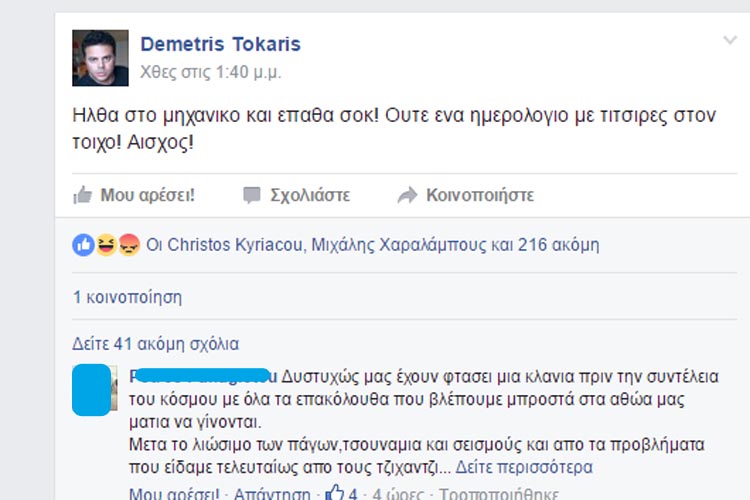Open Demetris Tokaris profile name link

(221, 44)
